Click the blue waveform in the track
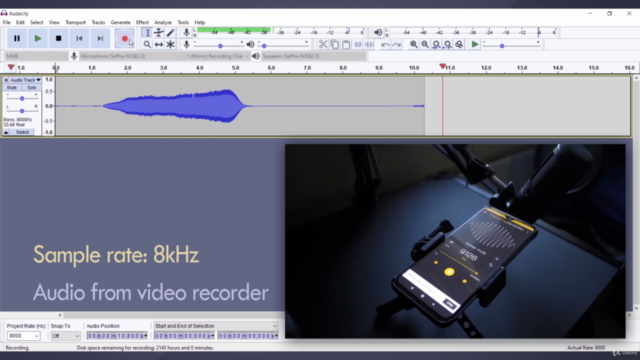Viewport: 640px width, 360px height. pos(176,106)
